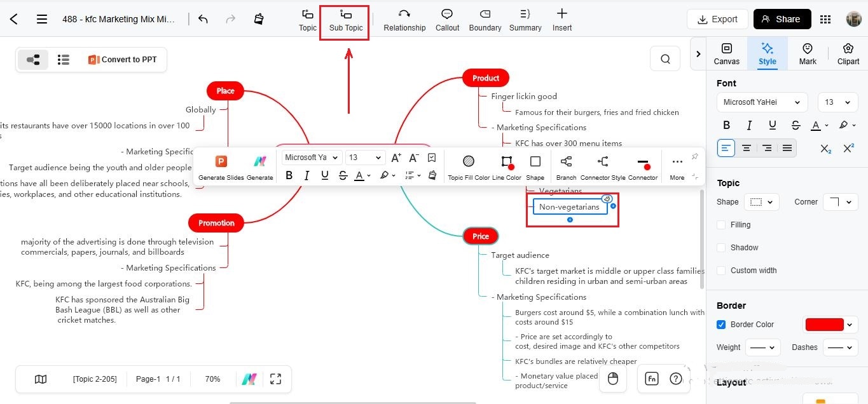Image resolution: width=868 pixels, height=404 pixels.
Task: Open Branch options in floating toolbar
Action: pos(566,168)
